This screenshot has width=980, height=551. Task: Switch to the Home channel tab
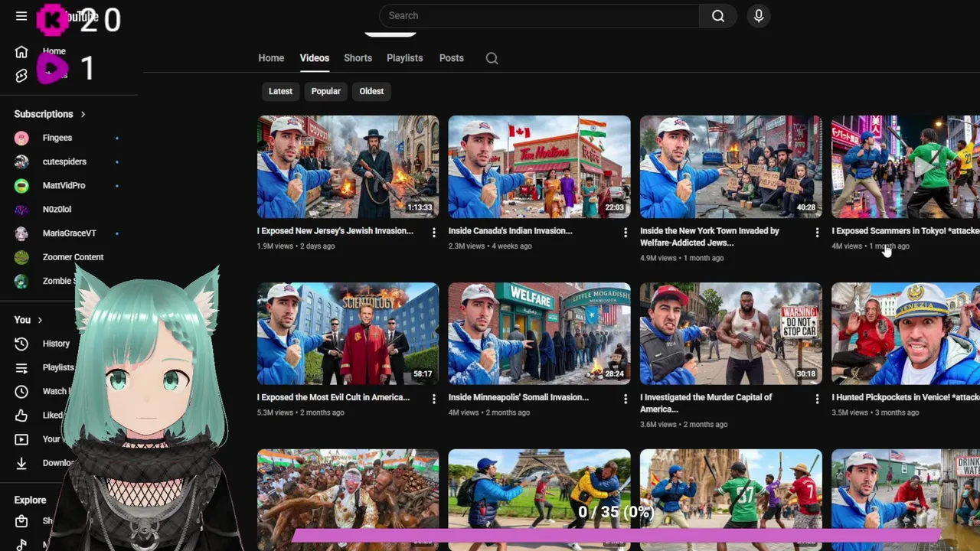pyautogui.click(x=271, y=58)
